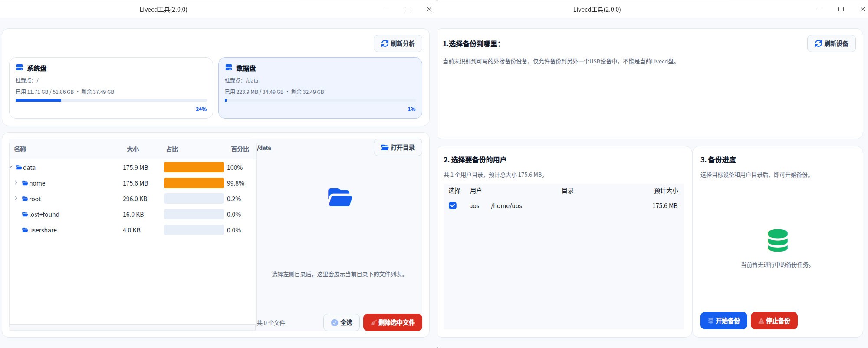
Task: Click the orange usage bar for home
Action: (194, 183)
